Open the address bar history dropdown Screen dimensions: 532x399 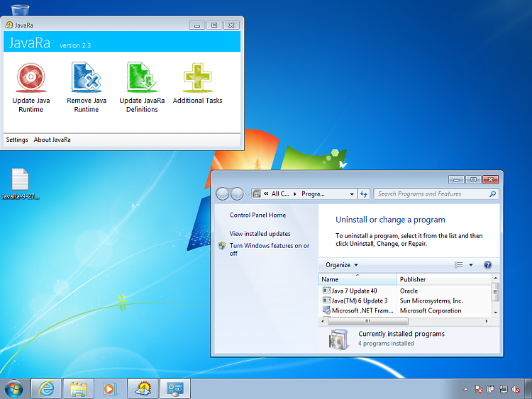coord(352,194)
